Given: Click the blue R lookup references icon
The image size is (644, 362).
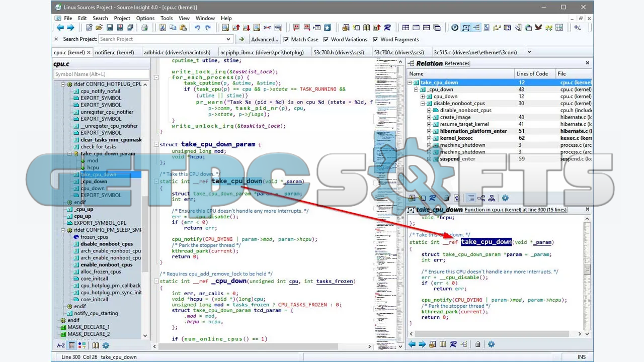Looking at the screenshot, I should (387, 28).
